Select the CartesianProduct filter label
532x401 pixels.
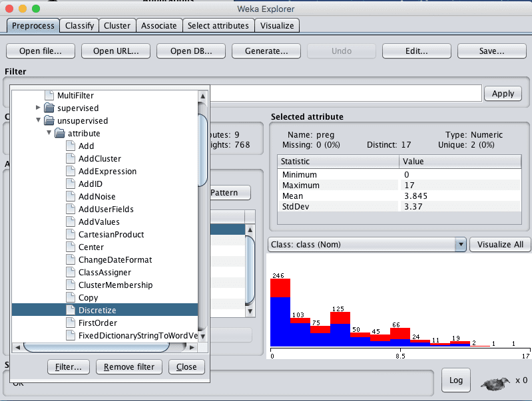111,235
